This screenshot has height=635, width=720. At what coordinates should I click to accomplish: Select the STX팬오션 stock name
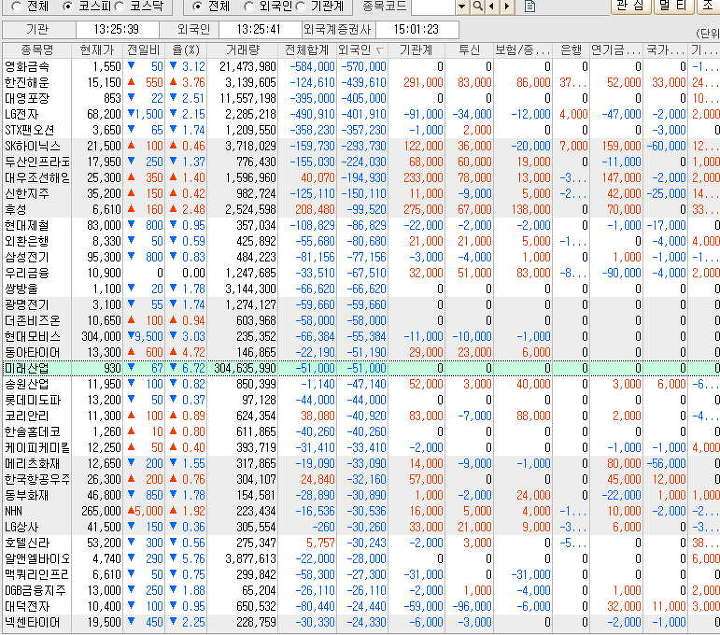pos(29,130)
